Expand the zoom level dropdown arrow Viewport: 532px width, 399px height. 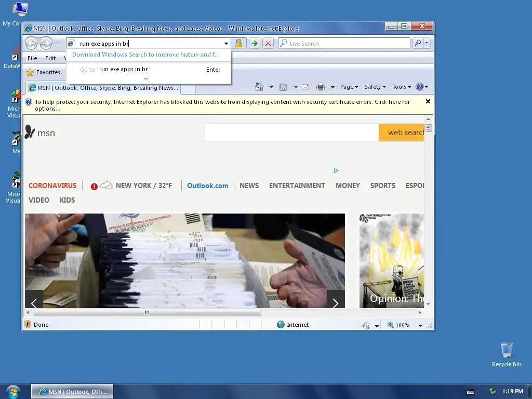pyautogui.click(x=420, y=325)
